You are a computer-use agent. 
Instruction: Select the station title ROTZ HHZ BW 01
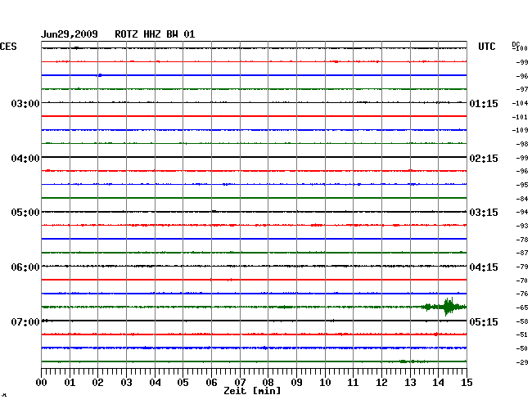click(x=155, y=34)
